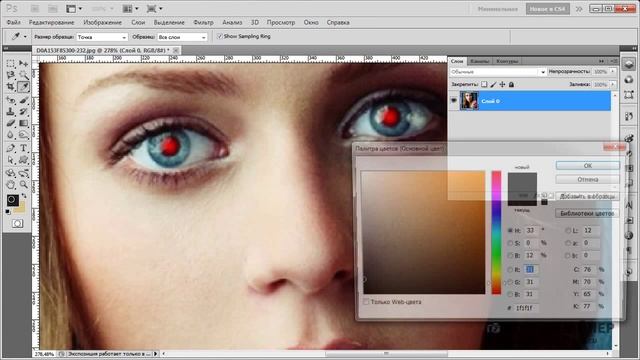640x360 pixels.
Task: Click OK in the color picker dialog
Action: point(587,165)
